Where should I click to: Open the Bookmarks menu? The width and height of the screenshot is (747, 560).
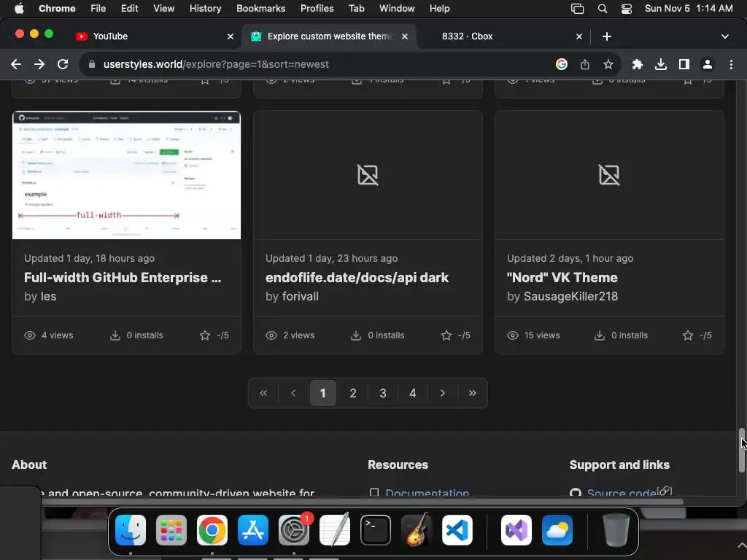260,9
